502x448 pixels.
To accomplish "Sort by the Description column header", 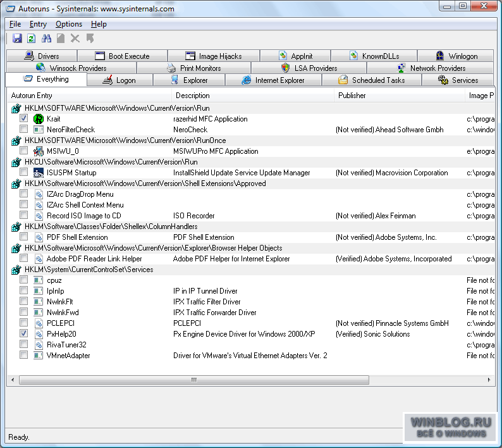I will (x=253, y=96).
